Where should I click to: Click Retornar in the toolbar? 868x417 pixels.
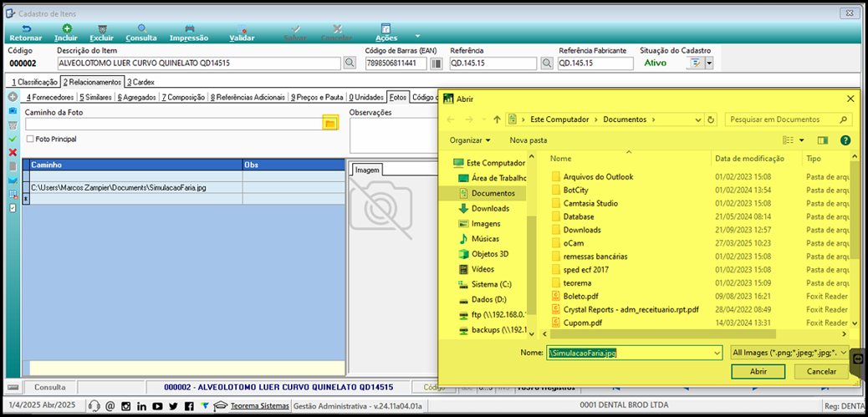(x=25, y=33)
